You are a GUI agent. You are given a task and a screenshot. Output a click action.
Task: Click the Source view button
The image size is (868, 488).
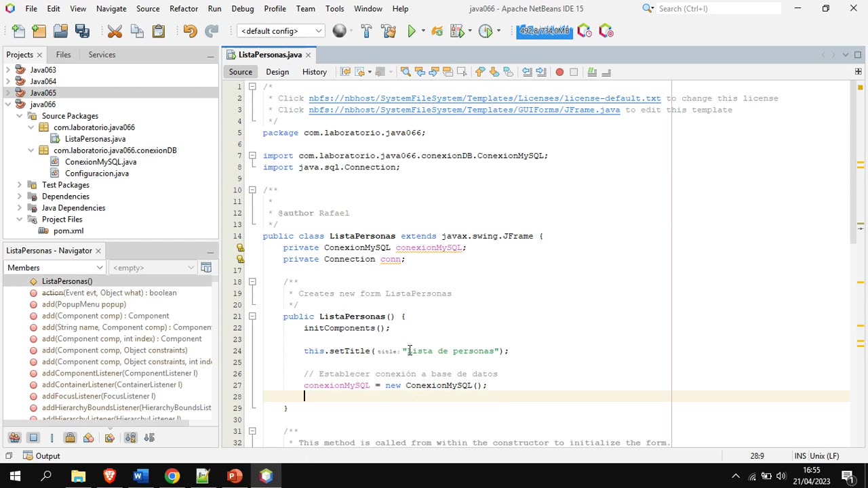click(240, 72)
